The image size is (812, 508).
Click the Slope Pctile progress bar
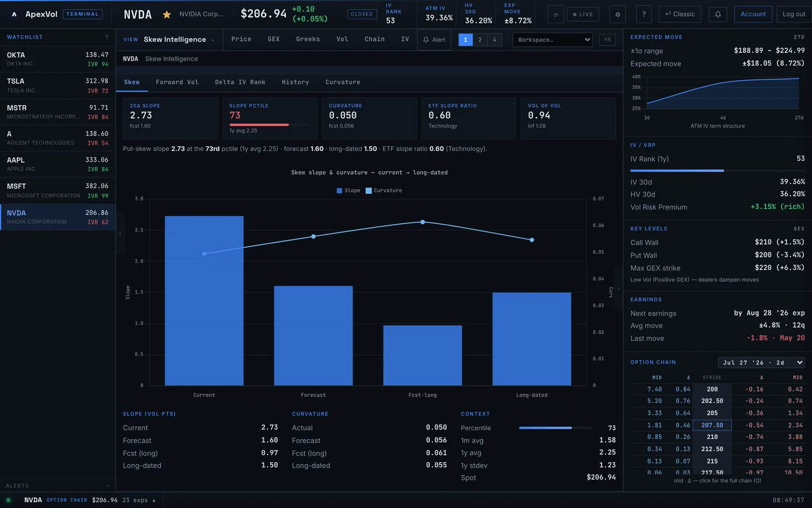270,125
